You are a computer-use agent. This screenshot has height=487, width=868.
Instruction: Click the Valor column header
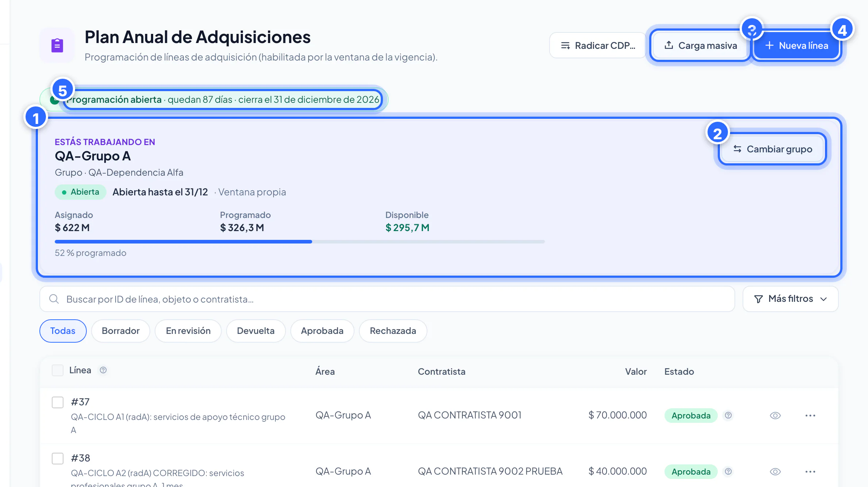tap(636, 371)
